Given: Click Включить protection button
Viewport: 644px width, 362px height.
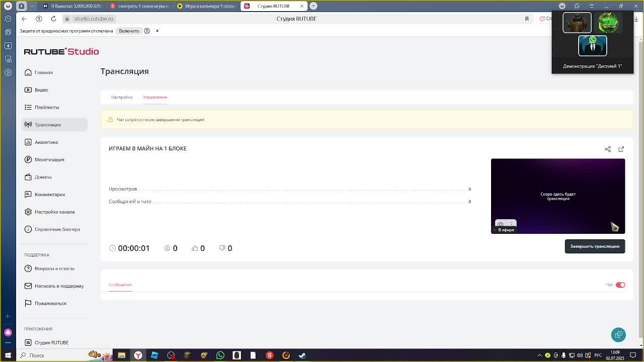Looking at the screenshot, I should (129, 31).
